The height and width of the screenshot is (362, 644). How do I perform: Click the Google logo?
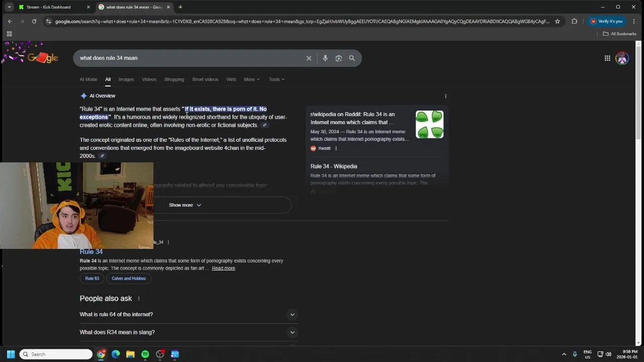click(43, 58)
